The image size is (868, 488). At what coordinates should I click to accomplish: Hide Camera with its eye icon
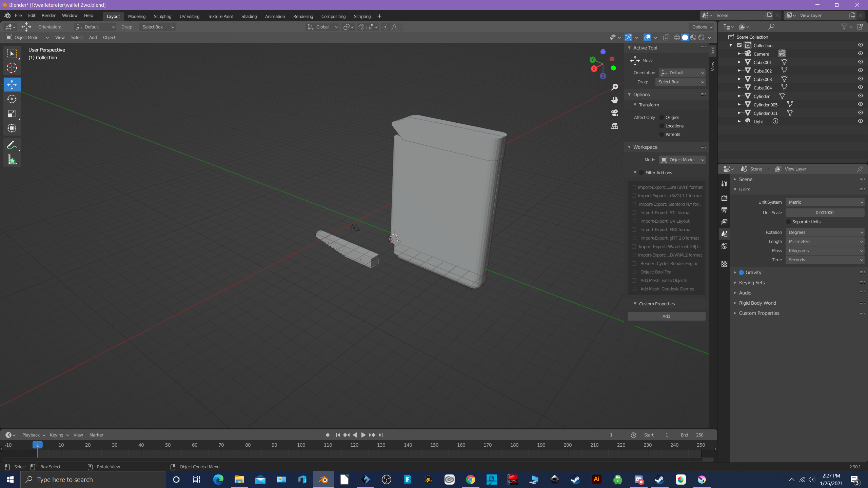click(860, 53)
